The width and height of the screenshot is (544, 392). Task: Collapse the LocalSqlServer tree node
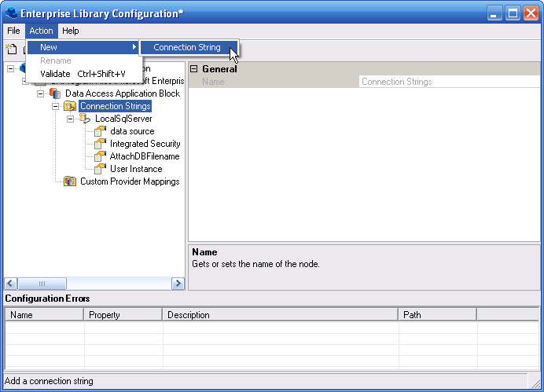70,119
